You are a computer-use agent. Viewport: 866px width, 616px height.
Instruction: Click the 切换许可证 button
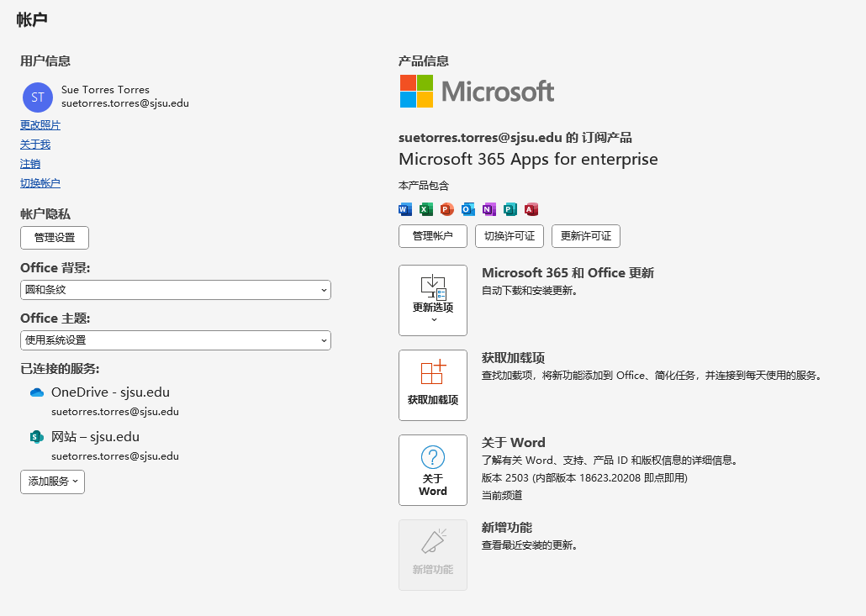[510, 236]
